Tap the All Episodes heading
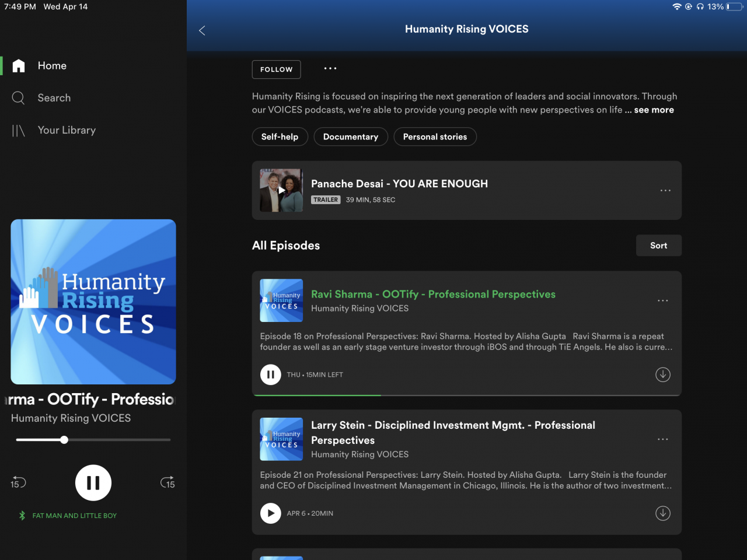 (x=286, y=246)
